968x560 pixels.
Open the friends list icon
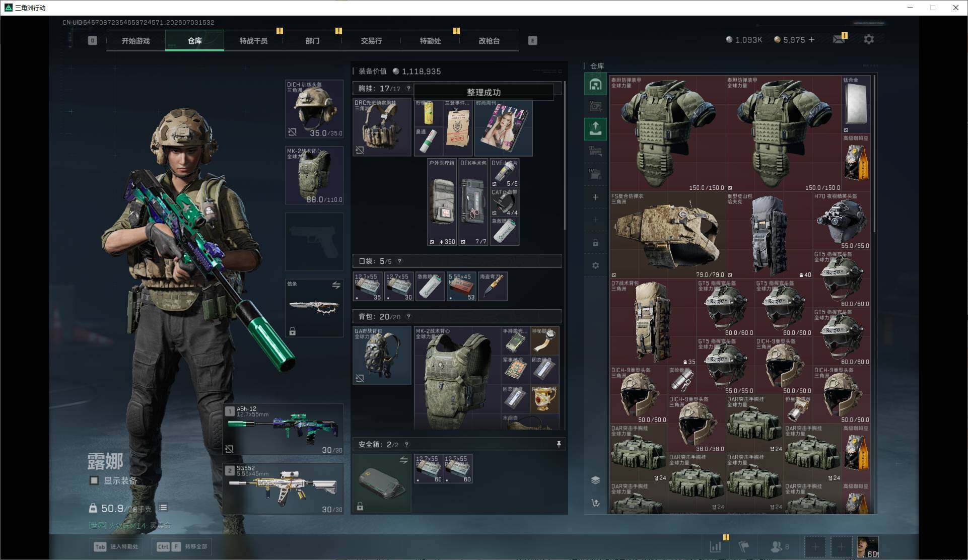777,546
